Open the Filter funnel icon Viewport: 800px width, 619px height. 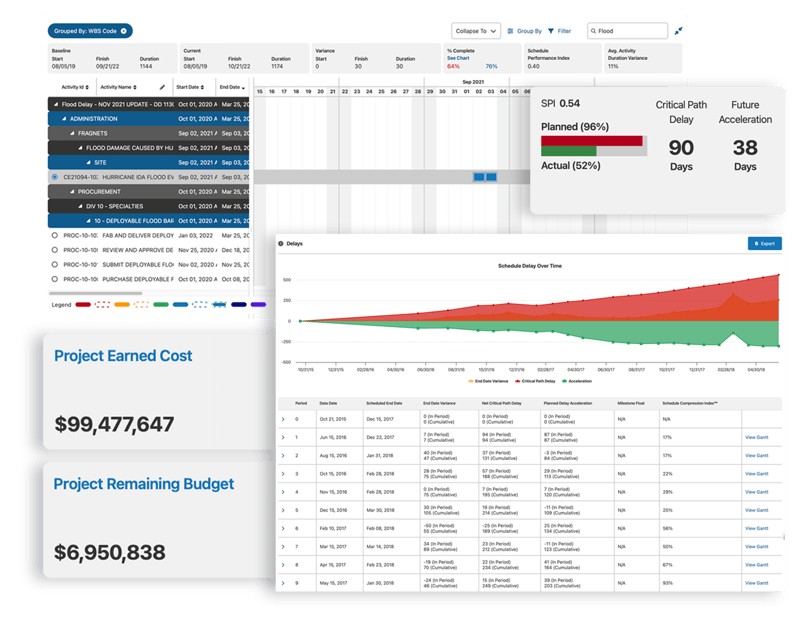coord(551,31)
